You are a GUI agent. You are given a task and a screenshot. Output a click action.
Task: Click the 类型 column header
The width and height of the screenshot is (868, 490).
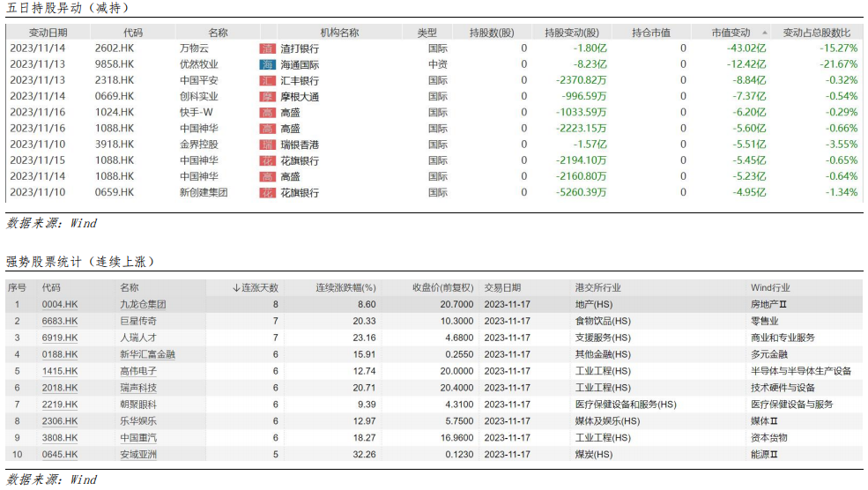click(427, 33)
